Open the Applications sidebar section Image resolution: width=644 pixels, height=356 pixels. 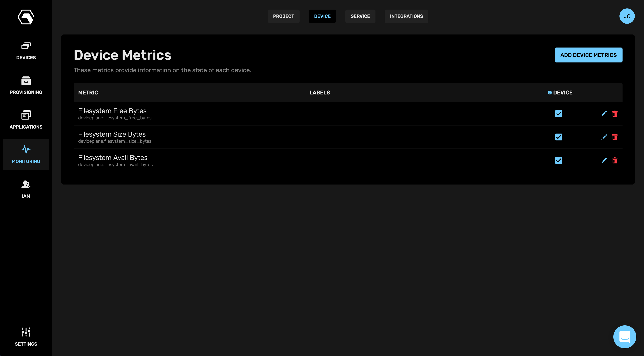point(26,120)
